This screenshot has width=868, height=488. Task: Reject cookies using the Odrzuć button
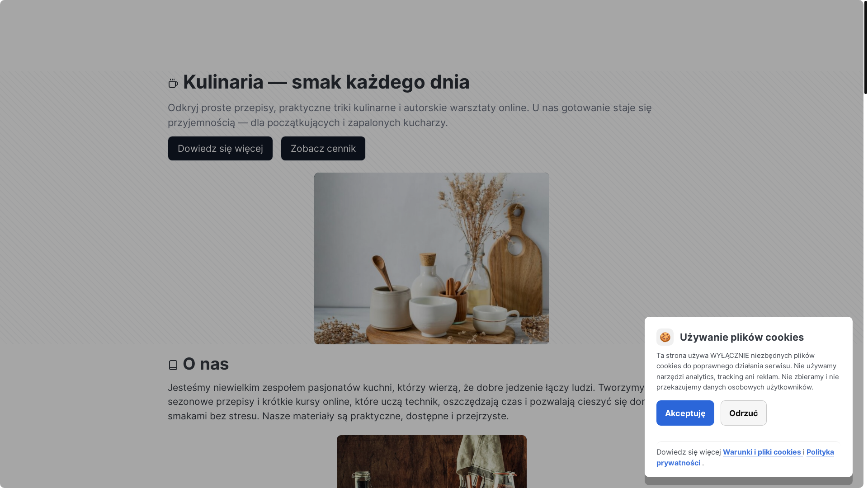pos(744,413)
